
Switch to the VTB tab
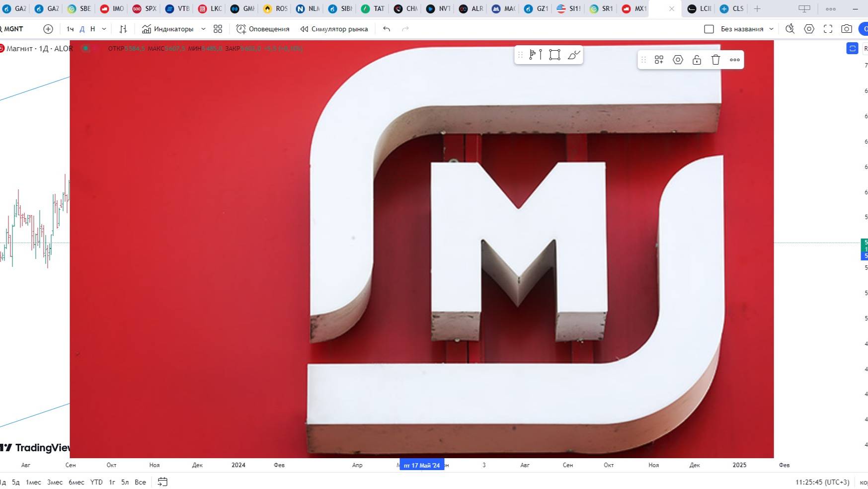(178, 8)
